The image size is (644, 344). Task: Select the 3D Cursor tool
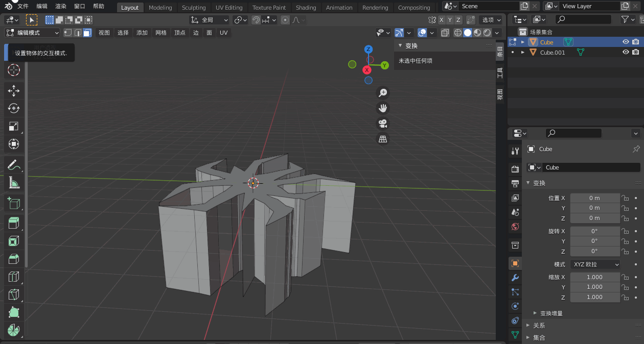click(14, 70)
